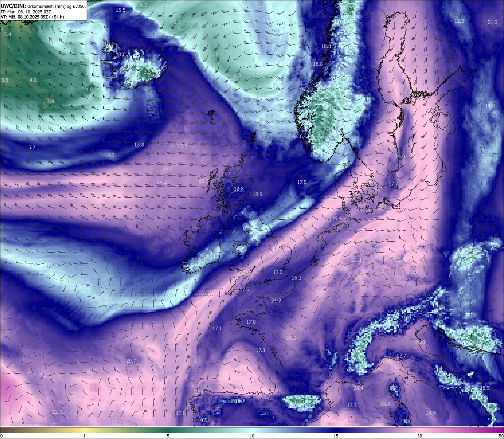
Task: Click the 6.2 value northeast of Iceland
Action: coord(177,22)
